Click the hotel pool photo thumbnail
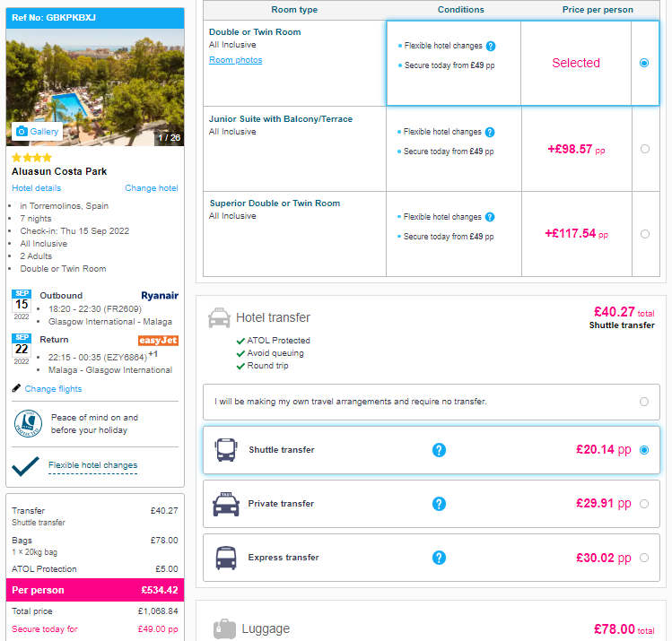The height and width of the screenshot is (641, 672). tap(95, 87)
